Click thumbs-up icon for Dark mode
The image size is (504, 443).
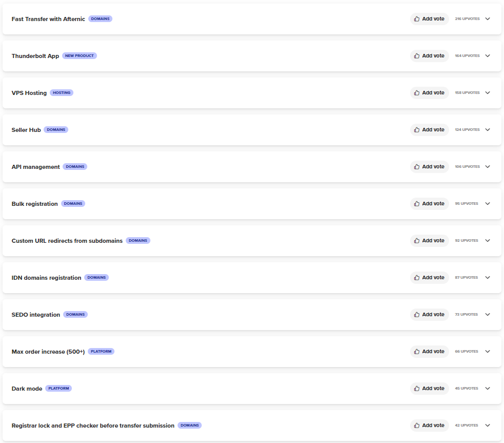[x=417, y=389]
